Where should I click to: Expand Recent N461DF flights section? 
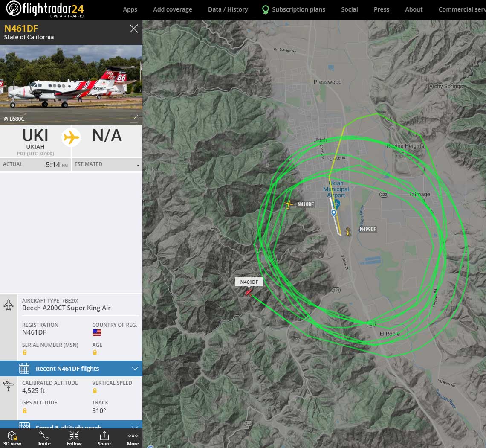point(71,369)
